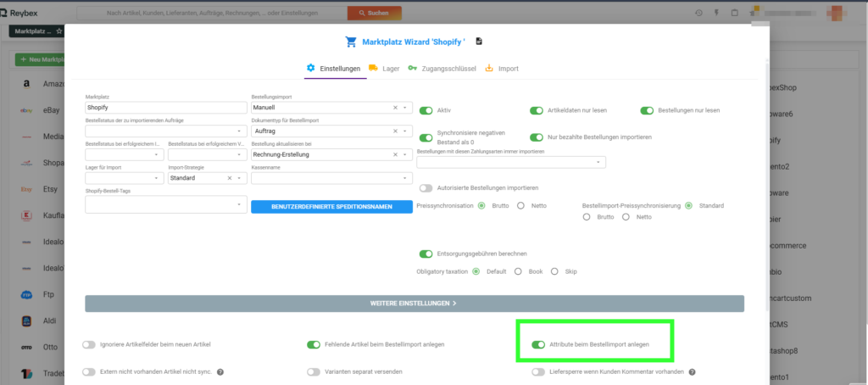This screenshot has width=868, height=385.
Task: Click the global search input field
Action: [212, 13]
